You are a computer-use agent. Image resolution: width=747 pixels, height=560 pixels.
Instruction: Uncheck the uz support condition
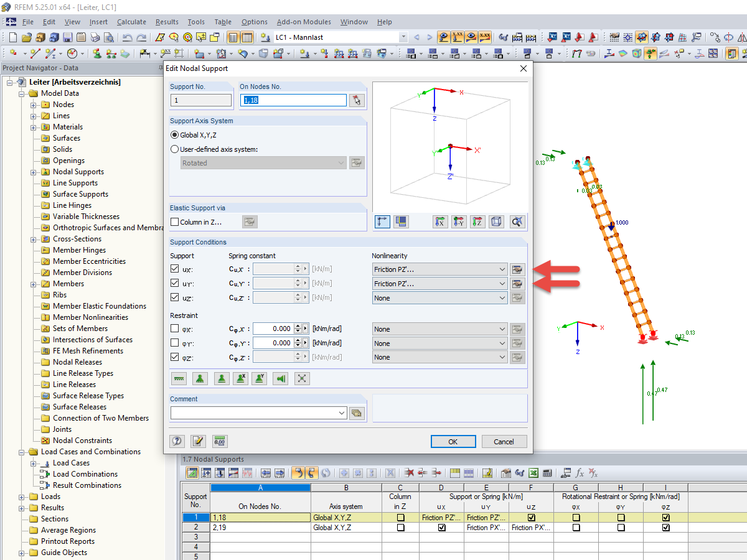(175, 297)
